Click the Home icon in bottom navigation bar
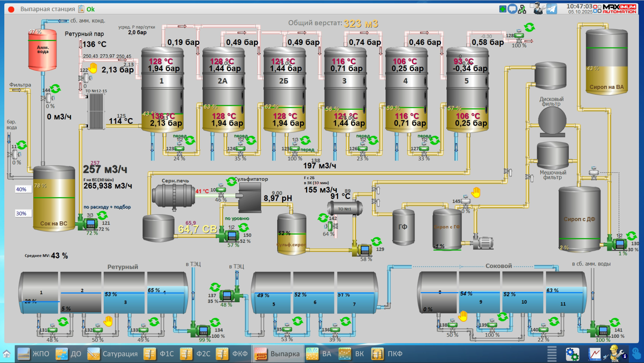The height and width of the screenshot is (363, 644). 6,354
